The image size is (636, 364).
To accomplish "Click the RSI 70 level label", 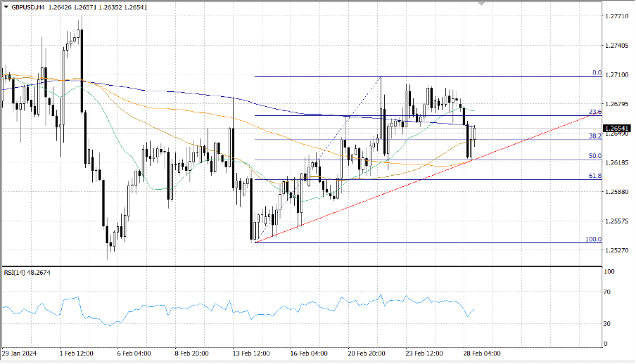I will coord(607,292).
